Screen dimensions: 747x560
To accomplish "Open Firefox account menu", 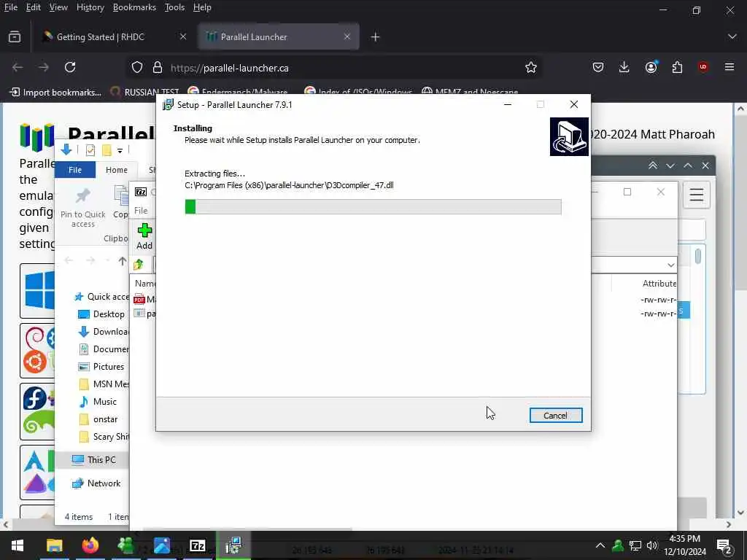I will coord(651,67).
